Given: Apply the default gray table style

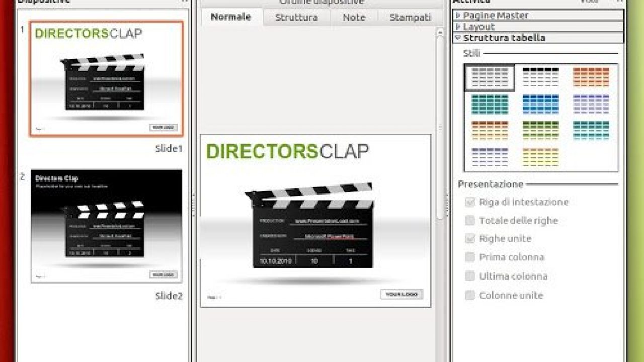Looking at the screenshot, I should [490, 77].
